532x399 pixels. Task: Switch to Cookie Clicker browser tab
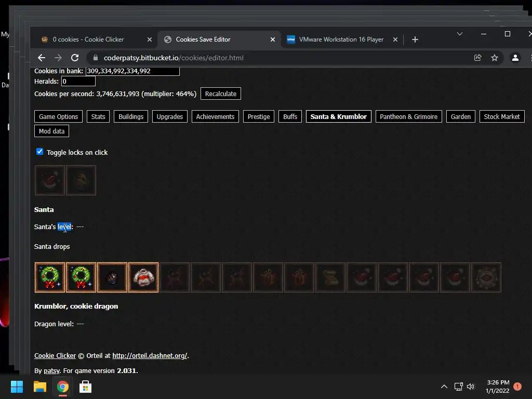(88, 39)
